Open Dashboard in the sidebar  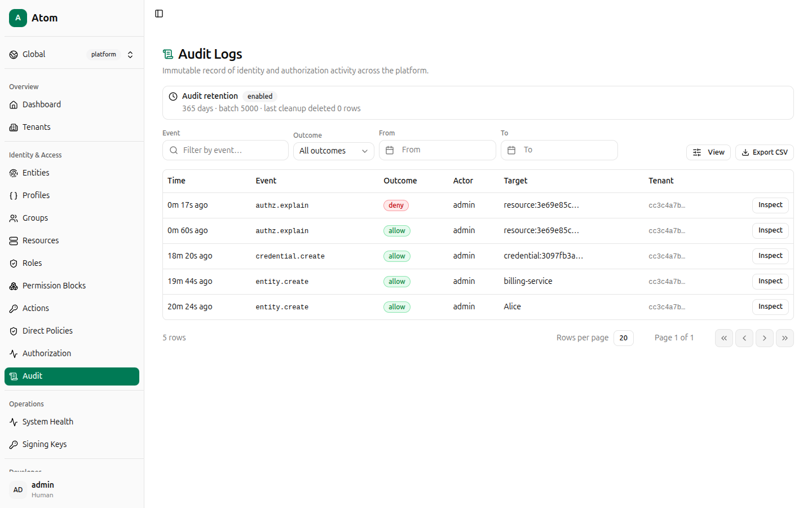pyautogui.click(x=72, y=105)
